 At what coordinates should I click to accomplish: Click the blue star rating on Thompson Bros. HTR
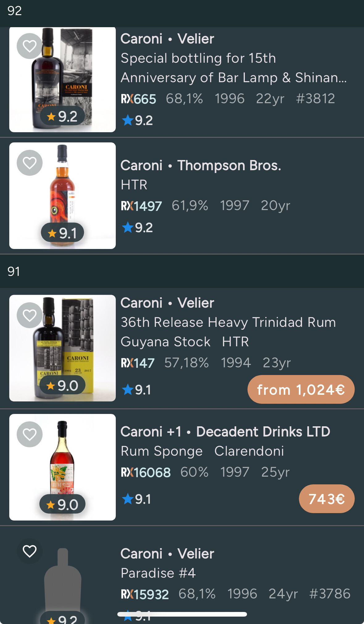[x=137, y=228]
